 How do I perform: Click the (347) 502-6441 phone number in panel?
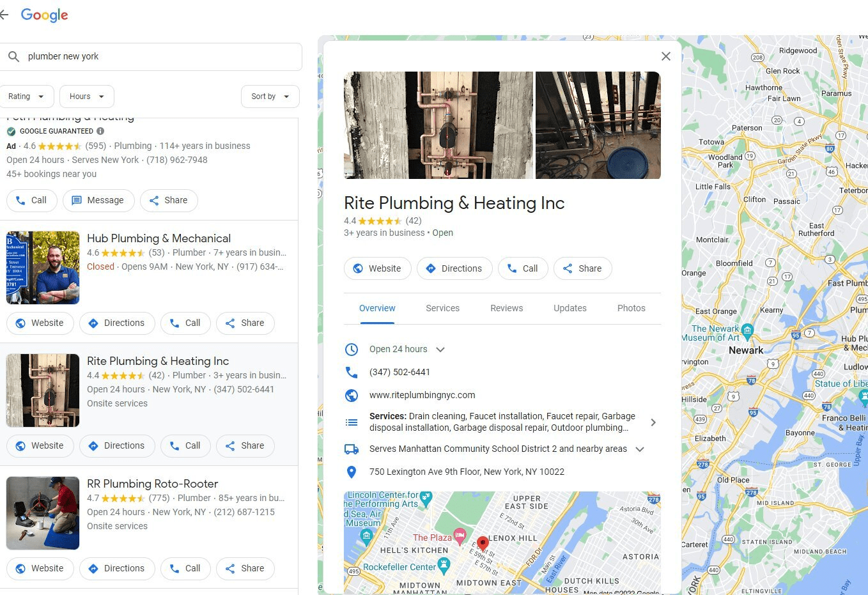(399, 372)
